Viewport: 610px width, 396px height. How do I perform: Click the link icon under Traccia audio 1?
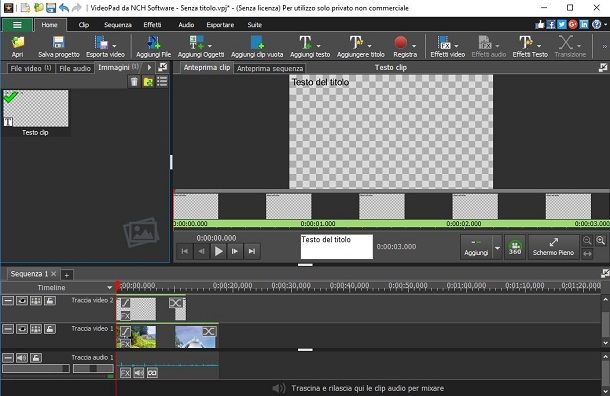[152, 373]
